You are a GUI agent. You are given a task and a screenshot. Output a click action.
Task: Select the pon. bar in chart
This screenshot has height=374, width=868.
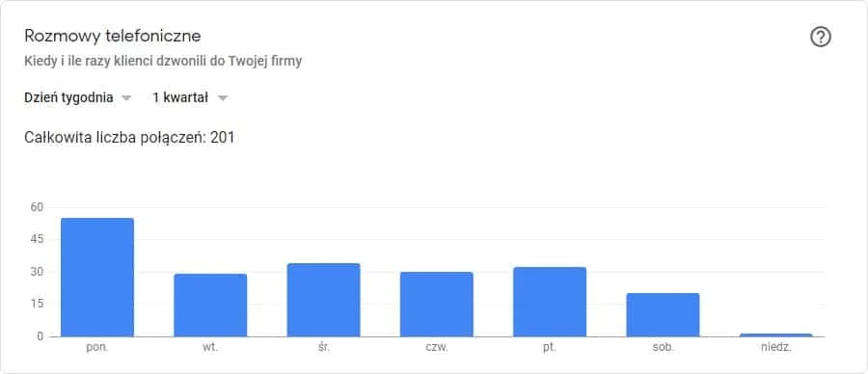click(97, 278)
